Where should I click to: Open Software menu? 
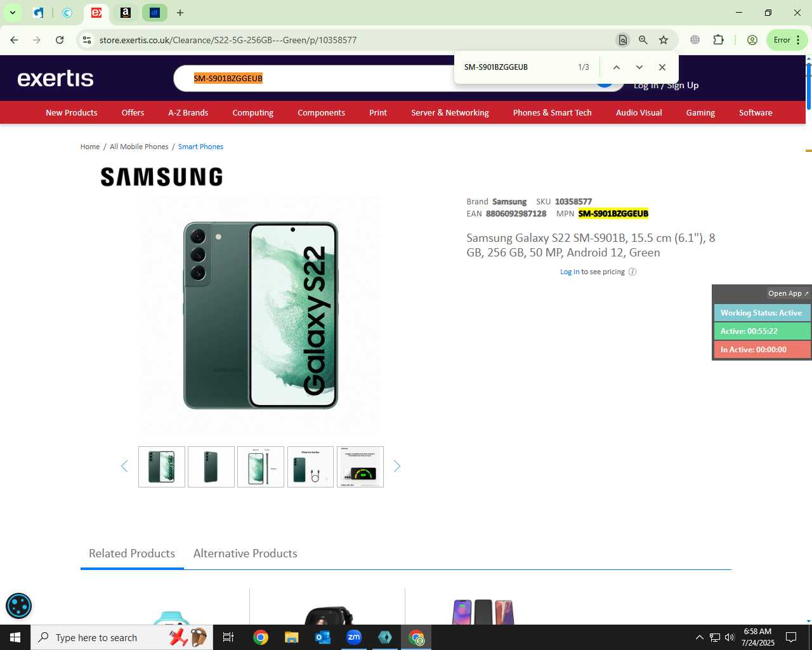[756, 112]
